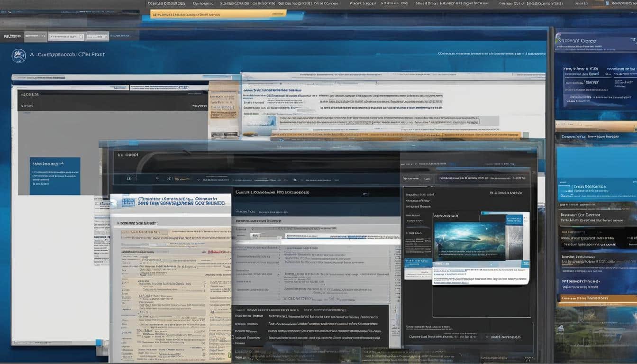This screenshot has width=637, height=364.
Task: Click the small gray icon in the highlighted list row
Action: click(x=256, y=235)
